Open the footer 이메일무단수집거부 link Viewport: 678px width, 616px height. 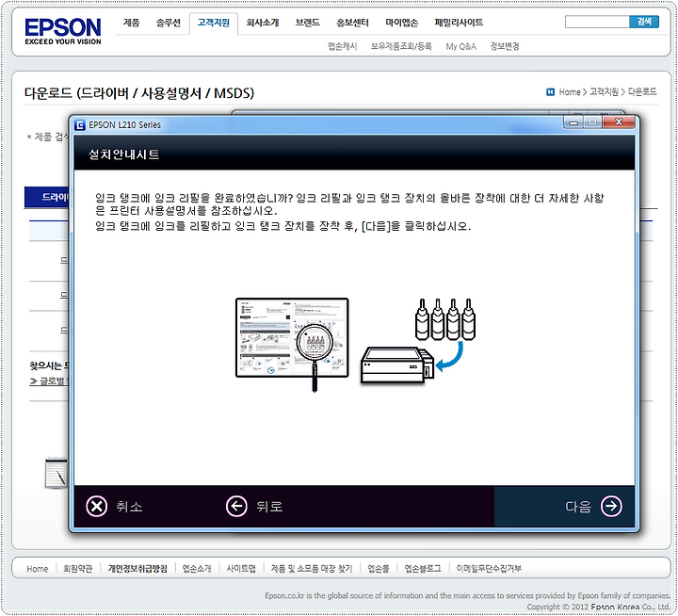click(x=489, y=569)
